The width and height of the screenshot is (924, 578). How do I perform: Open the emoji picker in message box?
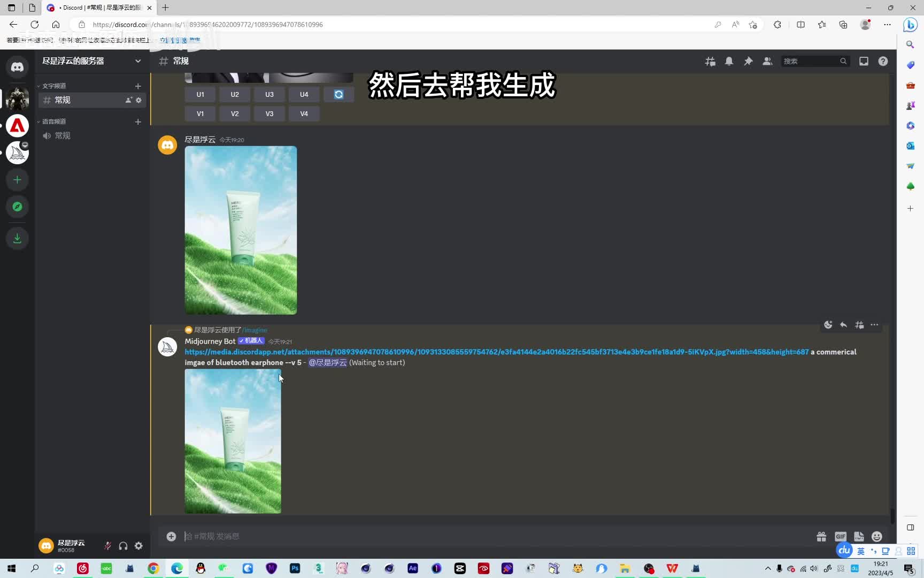[x=876, y=536]
